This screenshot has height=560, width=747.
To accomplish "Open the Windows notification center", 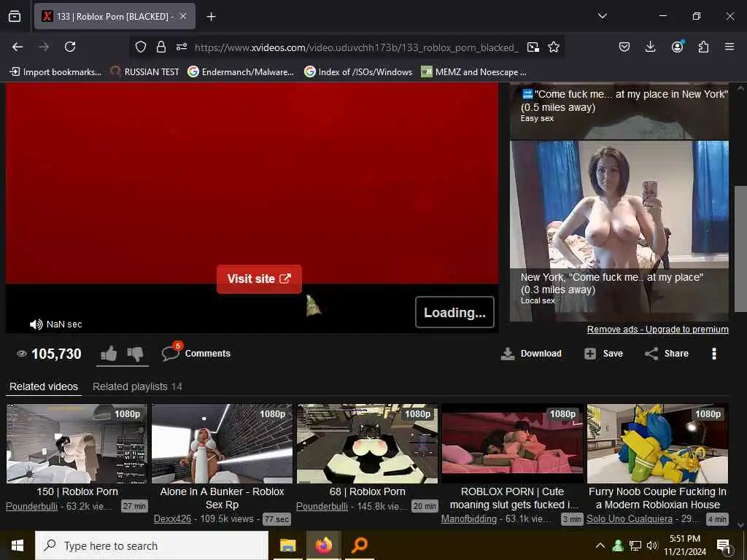I will coord(724,545).
